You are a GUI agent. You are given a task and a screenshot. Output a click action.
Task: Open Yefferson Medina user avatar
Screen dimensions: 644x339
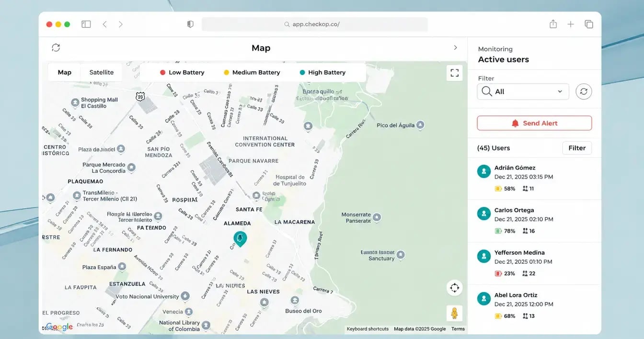click(x=484, y=256)
